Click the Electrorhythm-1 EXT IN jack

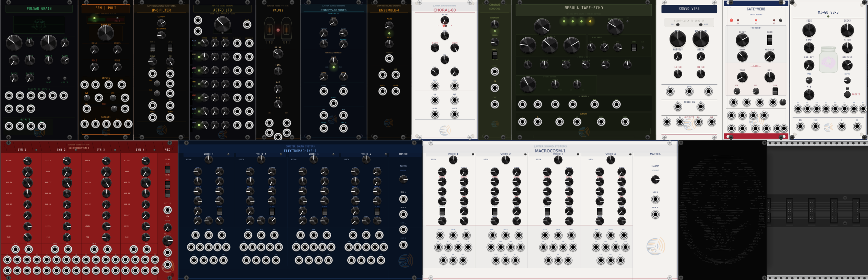point(168,210)
